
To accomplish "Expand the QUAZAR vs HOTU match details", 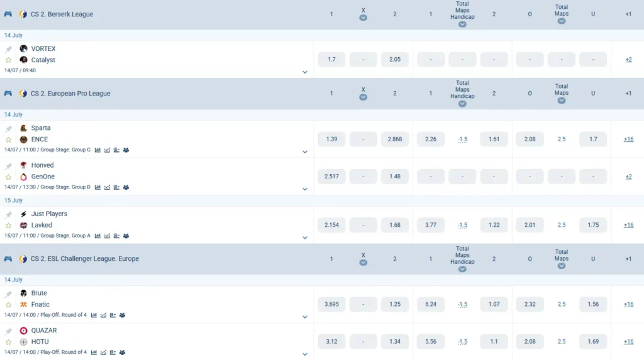I will point(305,354).
